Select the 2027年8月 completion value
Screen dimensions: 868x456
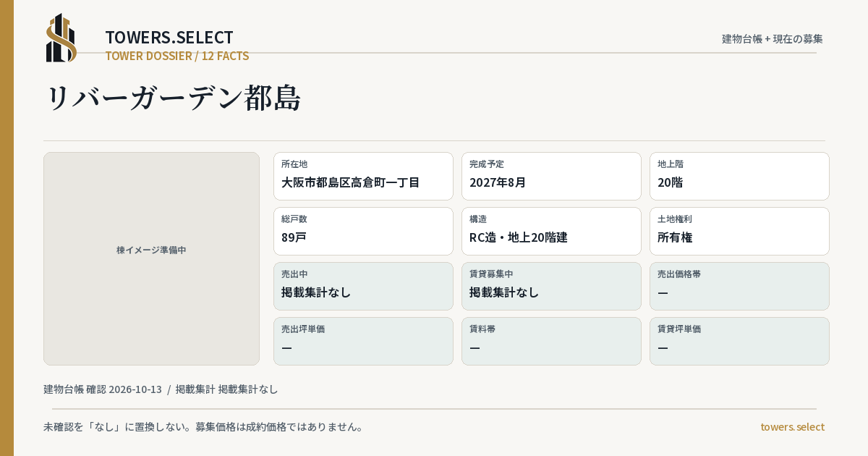click(x=498, y=182)
